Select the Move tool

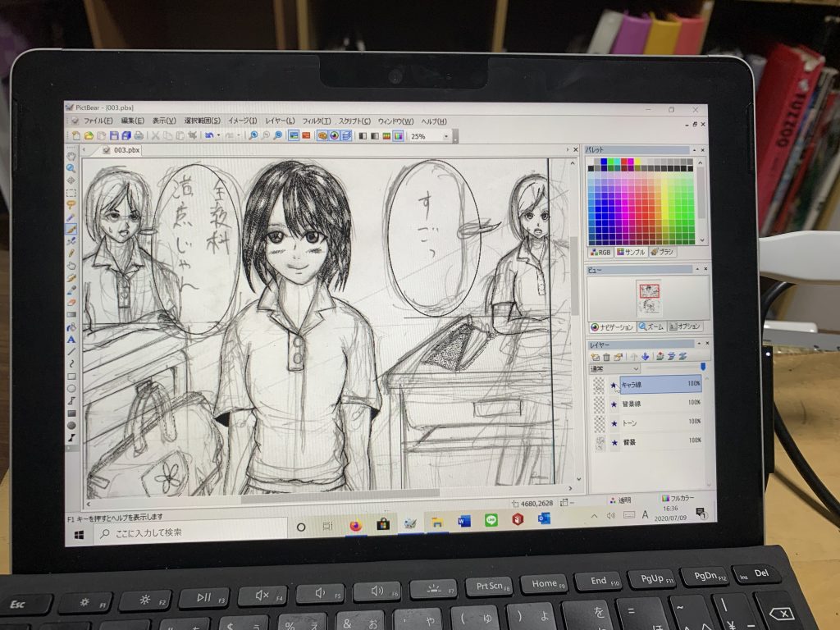pyautogui.click(x=71, y=181)
